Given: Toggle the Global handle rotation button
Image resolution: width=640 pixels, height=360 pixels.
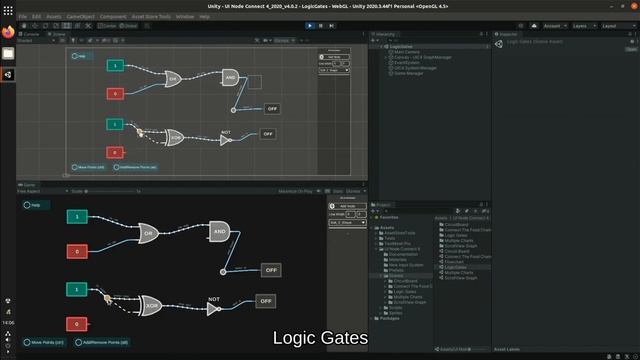Looking at the screenshot, I should 128,26.
